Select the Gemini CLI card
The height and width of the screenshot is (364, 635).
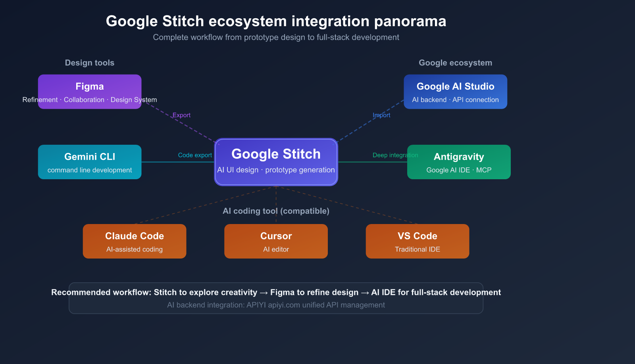pyautogui.click(x=89, y=161)
